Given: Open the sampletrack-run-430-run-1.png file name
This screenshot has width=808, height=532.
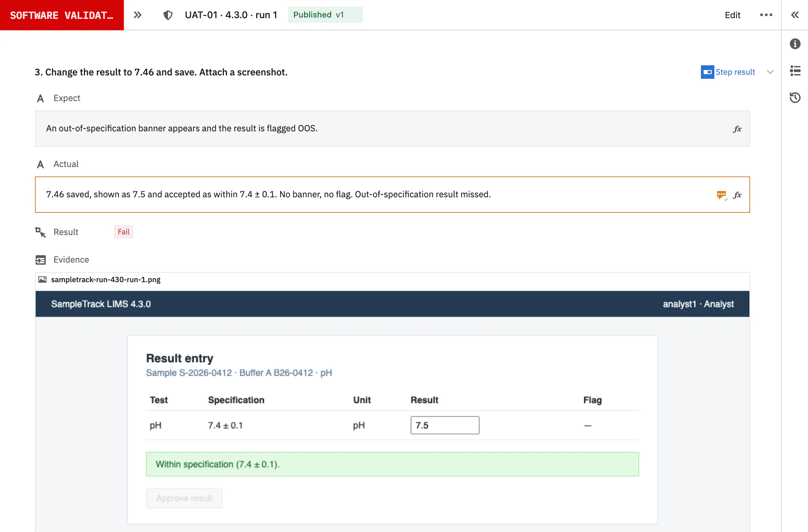Looking at the screenshot, I should coord(106,280).
